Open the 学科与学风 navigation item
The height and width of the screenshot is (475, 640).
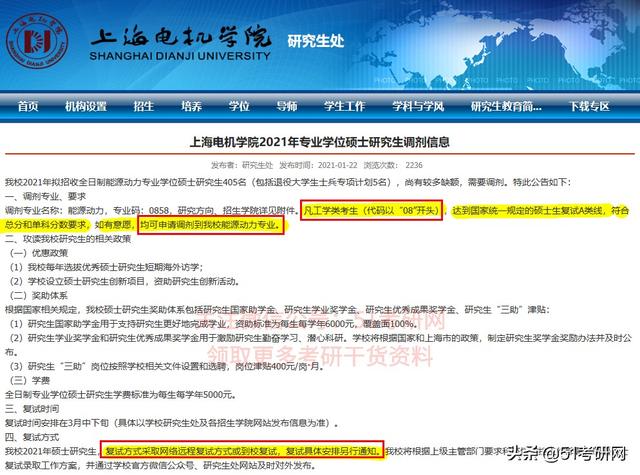418,107
